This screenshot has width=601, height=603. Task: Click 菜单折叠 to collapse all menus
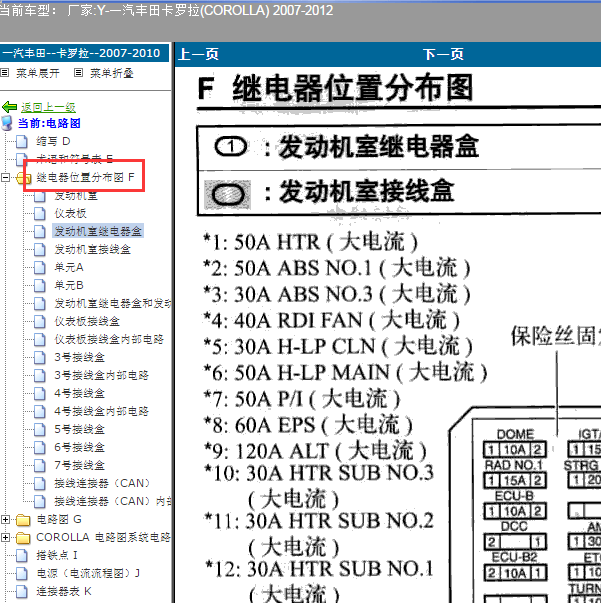112,73
